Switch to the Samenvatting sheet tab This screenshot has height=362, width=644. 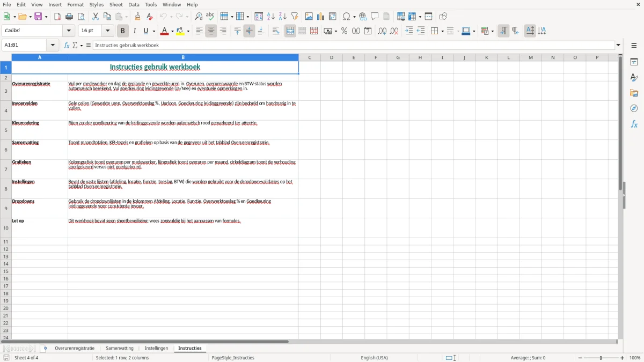tap(120, 349)
